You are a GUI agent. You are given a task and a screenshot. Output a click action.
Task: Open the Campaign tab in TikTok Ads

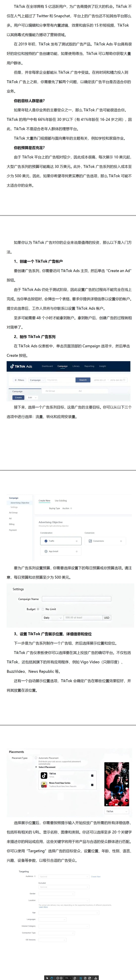[x=63, y=366]
